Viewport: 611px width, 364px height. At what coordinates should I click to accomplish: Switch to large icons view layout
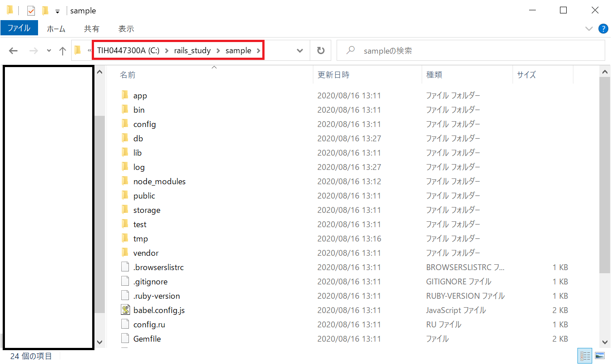click(600, 356)
